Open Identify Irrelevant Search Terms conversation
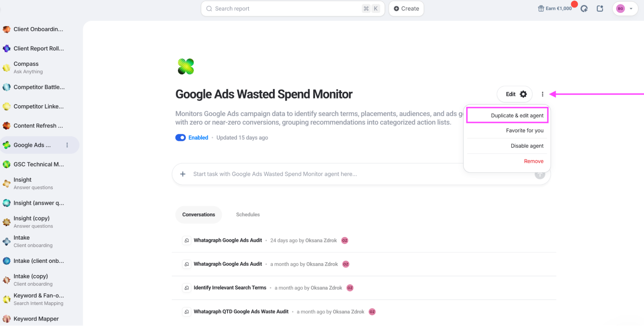The height and width of the screenshot is (326, 644). point(230,288)
